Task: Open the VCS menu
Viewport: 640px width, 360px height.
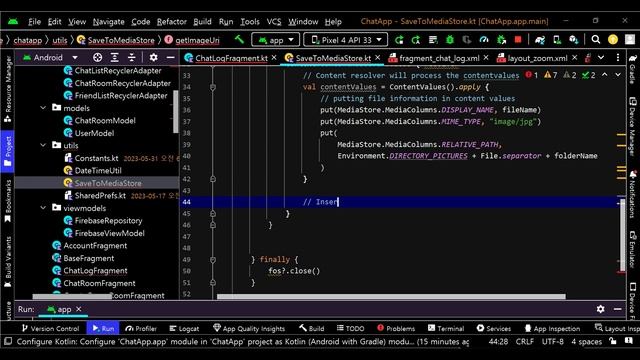Action: pyautogui.click(x=274, y=22)
